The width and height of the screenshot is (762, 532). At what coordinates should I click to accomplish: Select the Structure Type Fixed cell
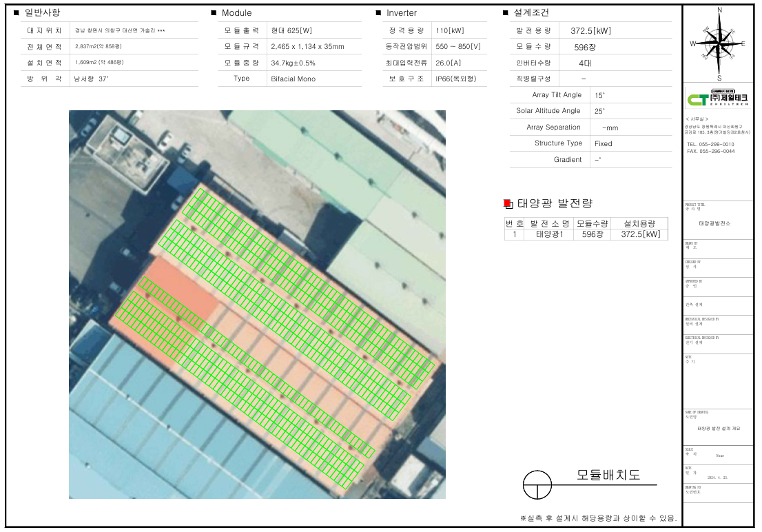(603, 143)
